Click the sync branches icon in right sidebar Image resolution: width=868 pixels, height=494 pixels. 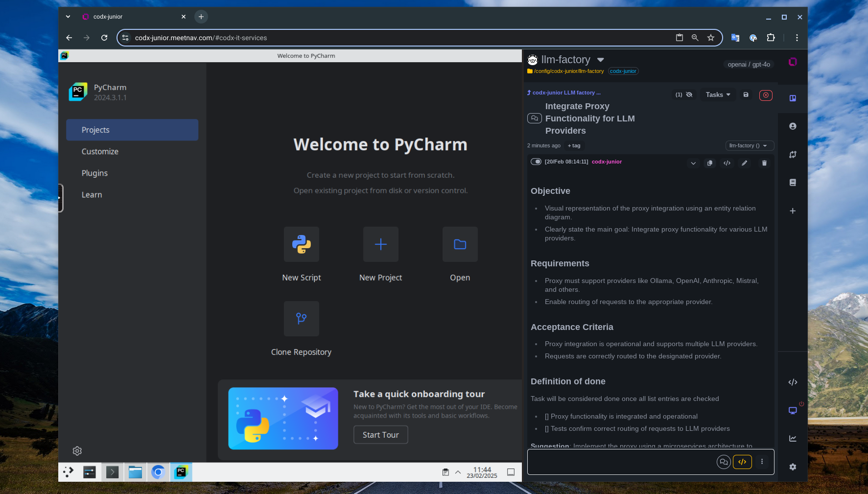click(793, 154)
